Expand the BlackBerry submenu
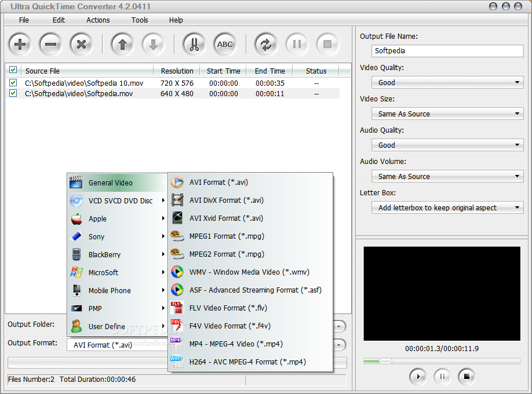532x394 pixels. click(x=118, y=255)
